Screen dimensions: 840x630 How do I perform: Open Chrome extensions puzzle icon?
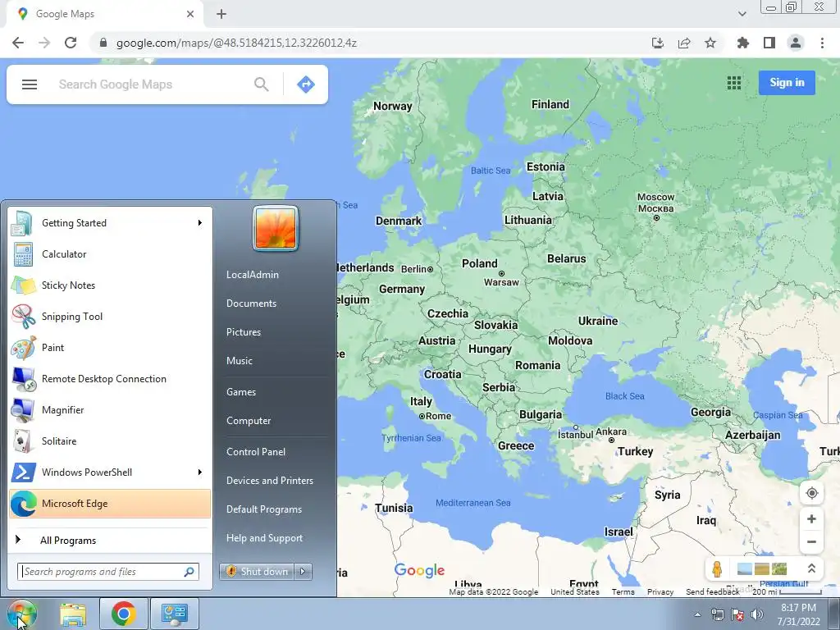point(743,43)
